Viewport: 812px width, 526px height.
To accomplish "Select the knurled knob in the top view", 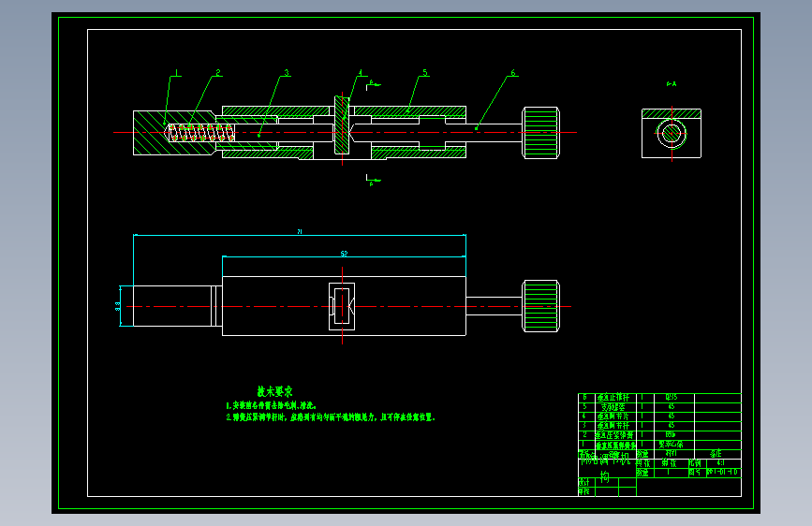I will pyautogui.click(x=540, y=133).
